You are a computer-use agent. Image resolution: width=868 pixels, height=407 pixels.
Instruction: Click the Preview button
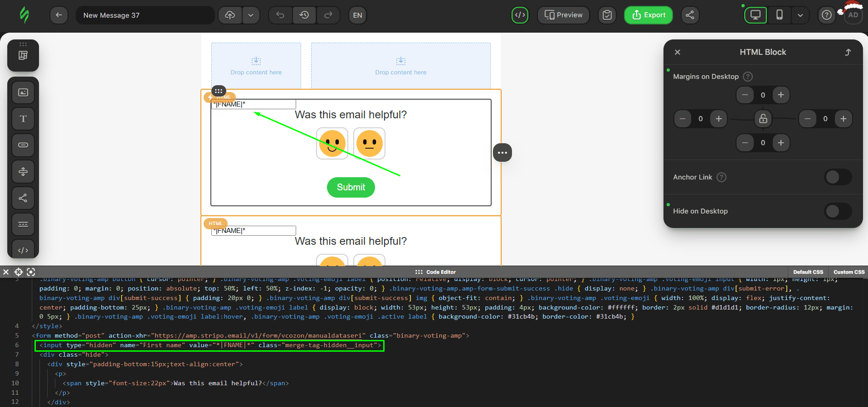pyautogui.click(x=563, y=15)
